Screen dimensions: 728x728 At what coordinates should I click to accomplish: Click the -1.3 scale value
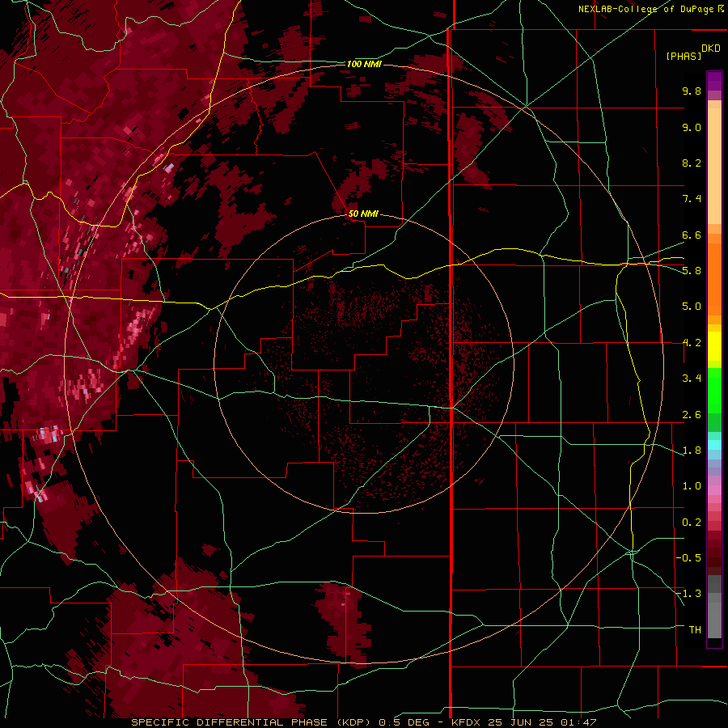[688, 594]
